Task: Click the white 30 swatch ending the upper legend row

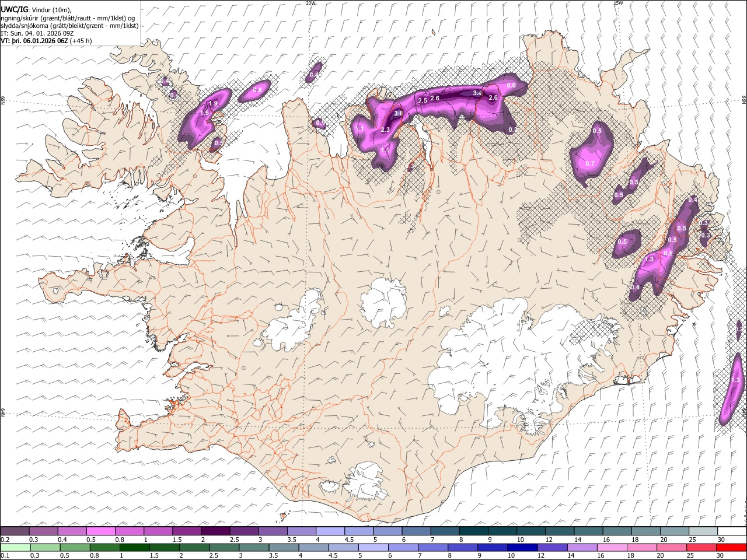Action: (732, 531)
